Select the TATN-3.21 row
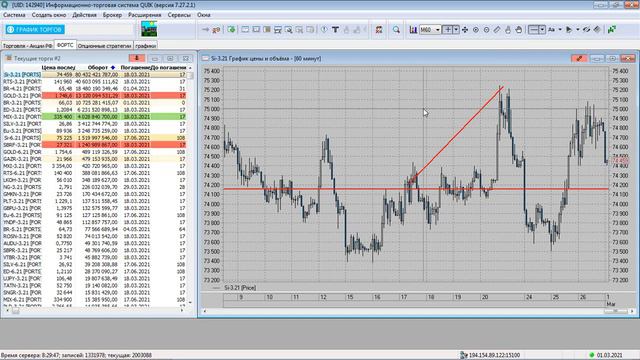Image resolution: width=640 pixels, height=360 pixels. pos(95,285)
